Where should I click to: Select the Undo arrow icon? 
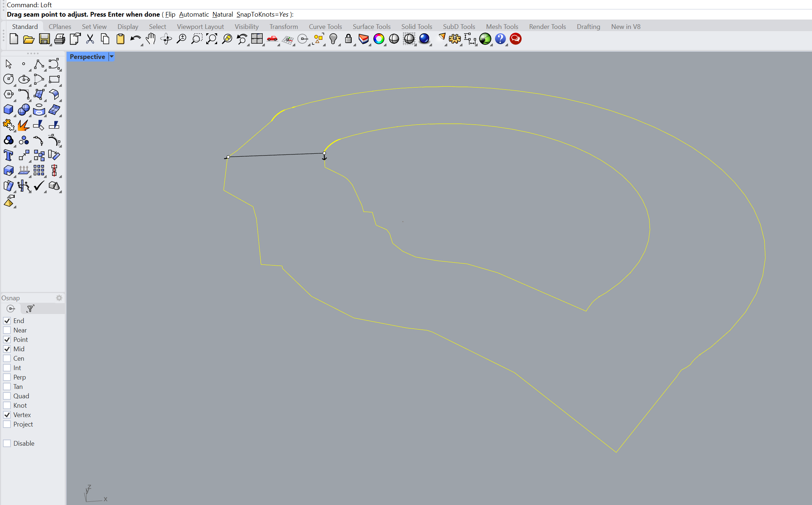[135, 39]
